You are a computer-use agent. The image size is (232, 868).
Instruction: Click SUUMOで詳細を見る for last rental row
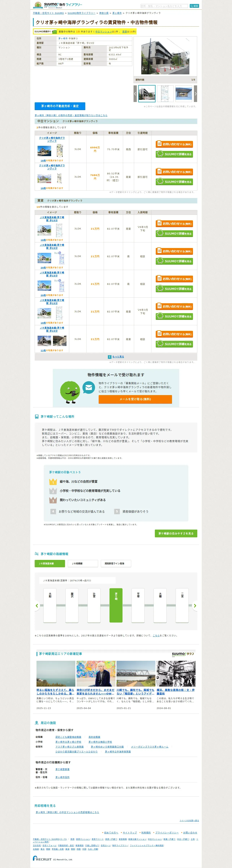click(174, 344)
